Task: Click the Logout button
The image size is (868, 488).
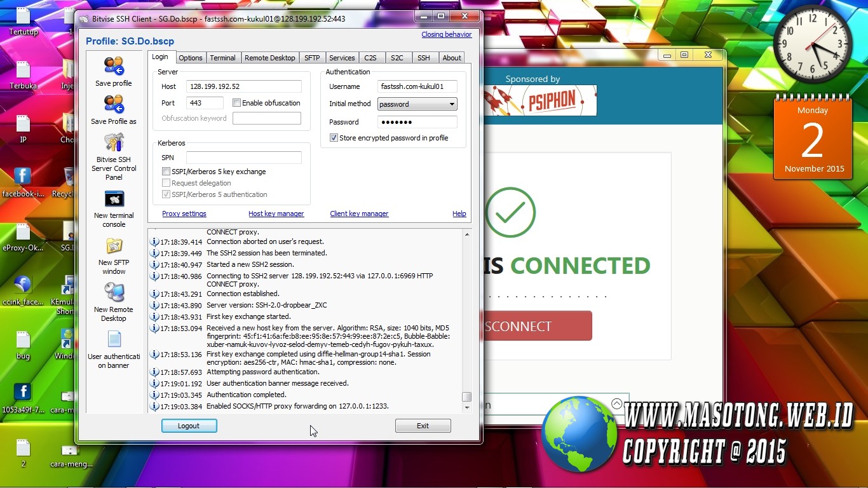Action: click(x=189, y=426)
